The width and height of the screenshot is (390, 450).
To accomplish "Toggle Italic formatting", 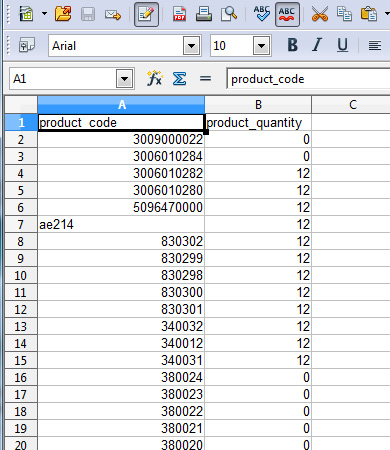I will pos(317,45).
